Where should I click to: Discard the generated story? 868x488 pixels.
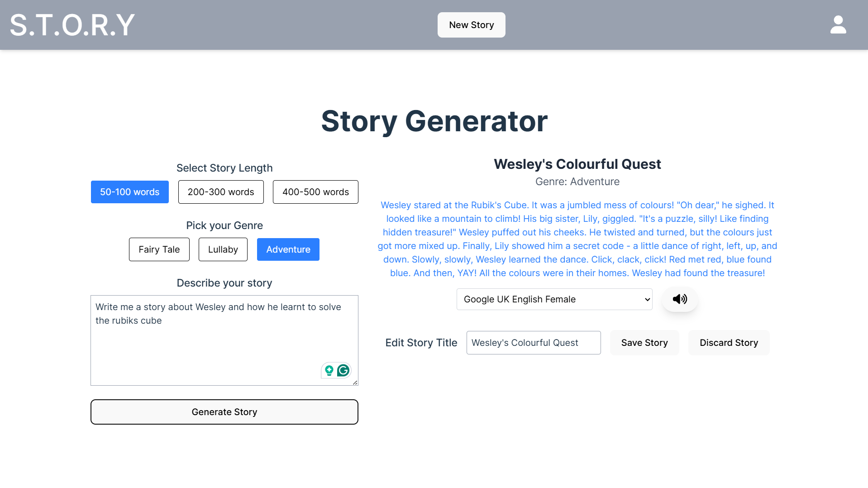coord(729,343)
